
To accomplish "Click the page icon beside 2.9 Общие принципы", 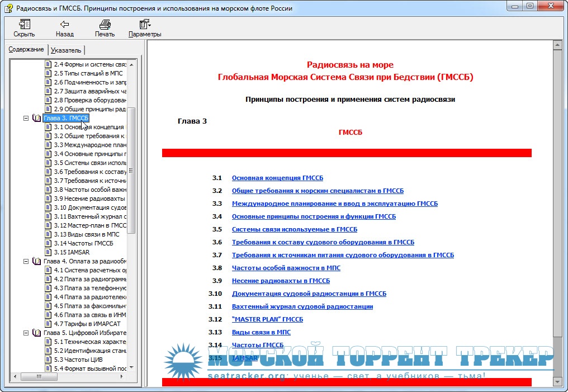I will click(48, 109).
